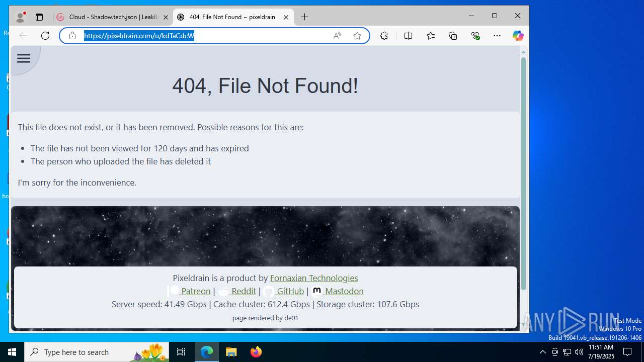Open Microsoft Edge from the taskbar
The image size is (644, 362).
point(207,352)
